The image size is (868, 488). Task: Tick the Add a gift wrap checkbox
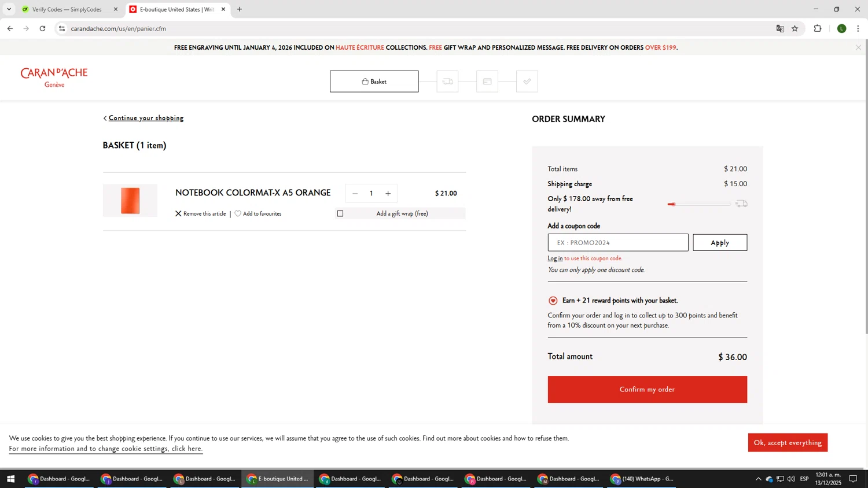coord(340,214)
